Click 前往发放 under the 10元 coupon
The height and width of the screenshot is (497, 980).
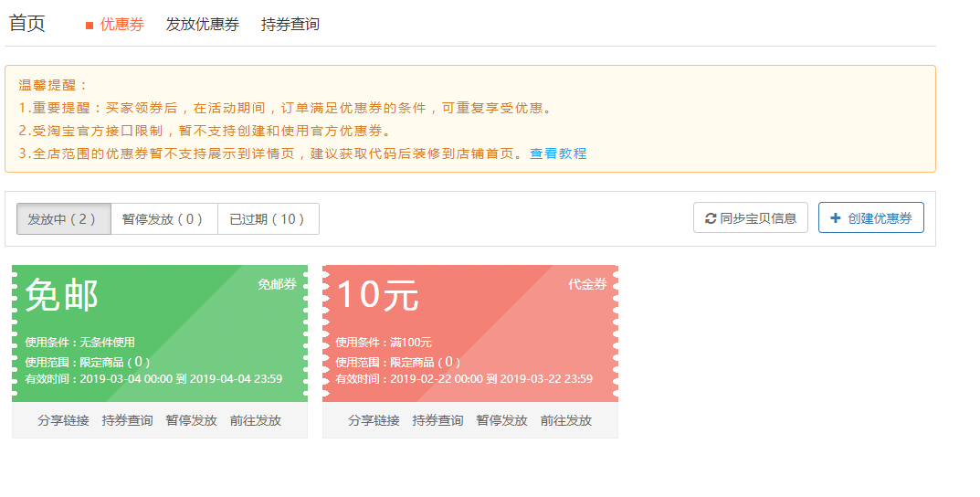point(566,420)
